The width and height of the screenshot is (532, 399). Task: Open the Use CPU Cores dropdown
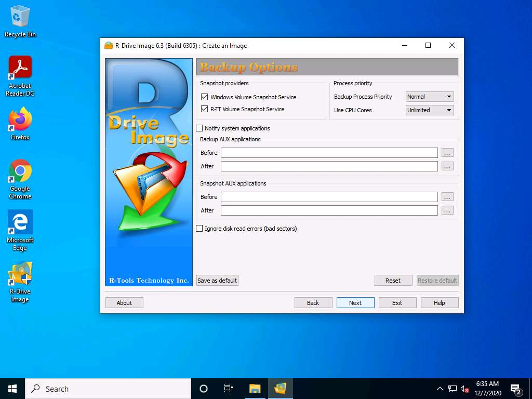pos(430,110)
